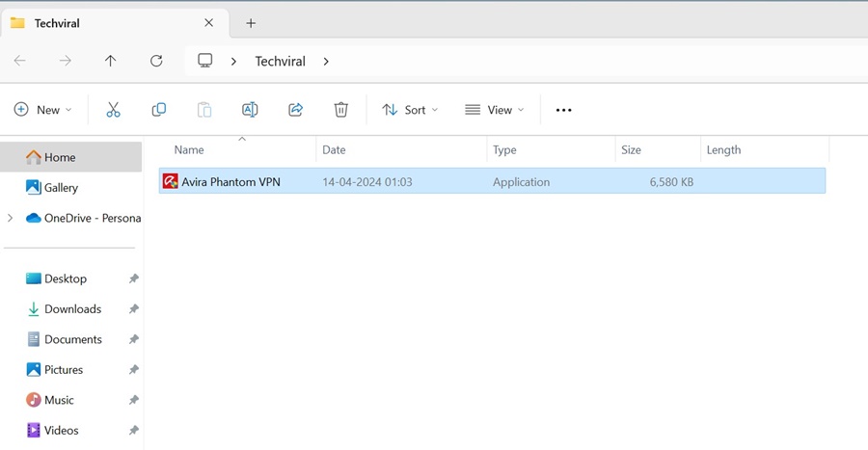The width and height of the screenshot is (868, 450).
Task: Open the New item dropdown
Action: click(x=43, y=110)
